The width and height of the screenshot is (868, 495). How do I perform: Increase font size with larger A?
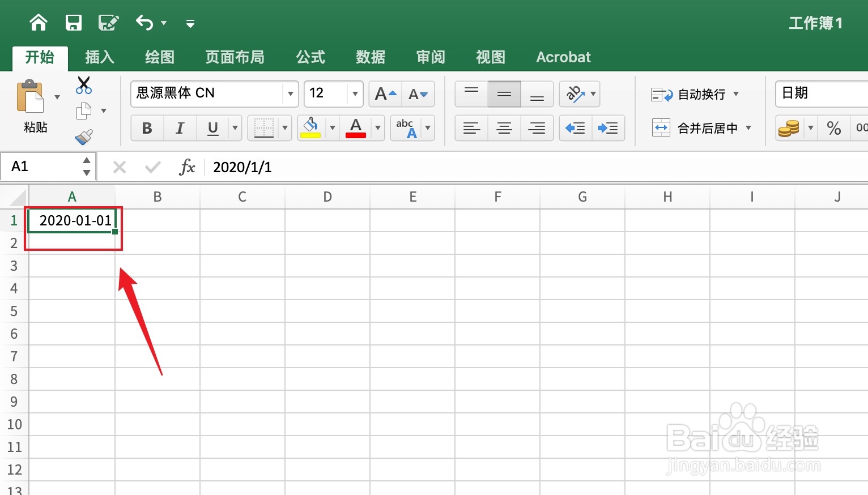coord(385,94)
